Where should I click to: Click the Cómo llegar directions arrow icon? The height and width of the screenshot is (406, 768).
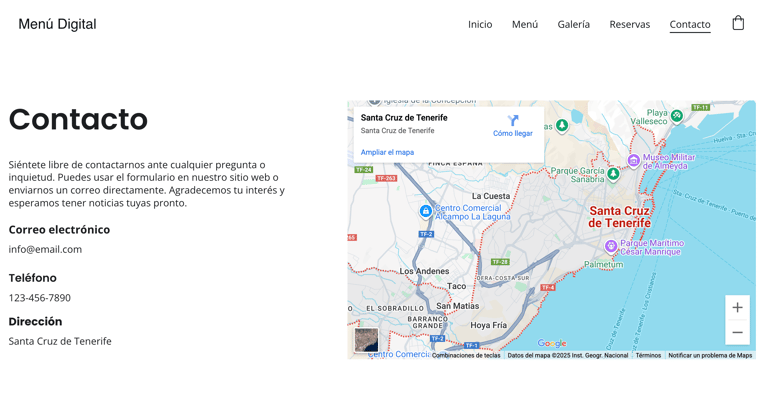[513, 120]
